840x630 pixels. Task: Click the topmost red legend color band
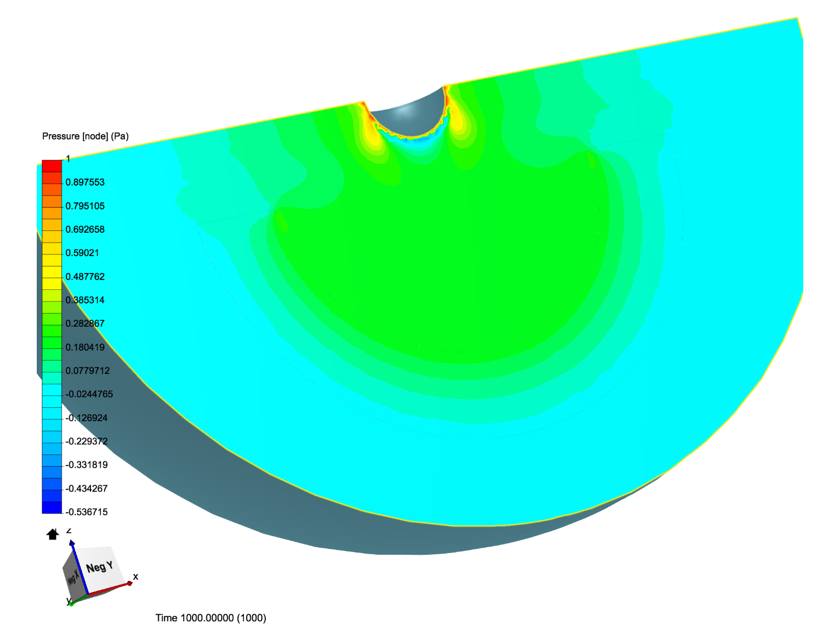(52, 166)
